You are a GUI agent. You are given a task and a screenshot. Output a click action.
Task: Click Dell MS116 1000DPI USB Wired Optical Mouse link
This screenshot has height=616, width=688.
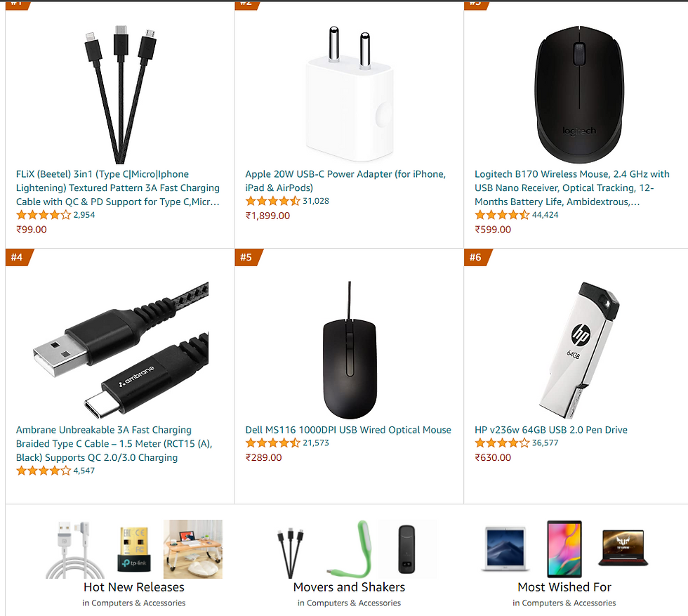[348, 430]
